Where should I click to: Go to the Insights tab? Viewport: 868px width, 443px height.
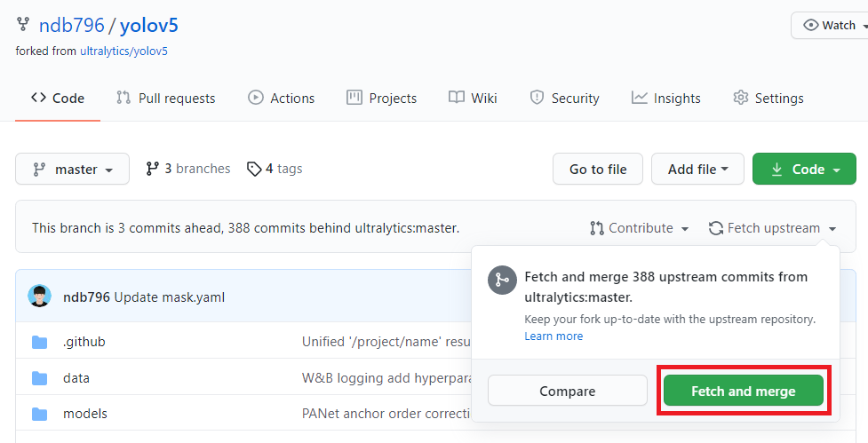(665, 98)
